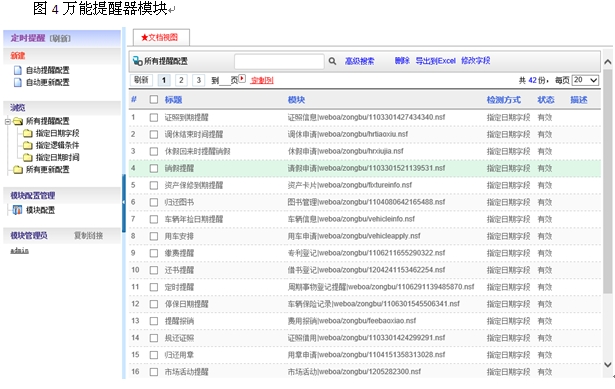Sort by the 状态 column header
The width and height of the screenshot is (615, 389).
point(546,100)
